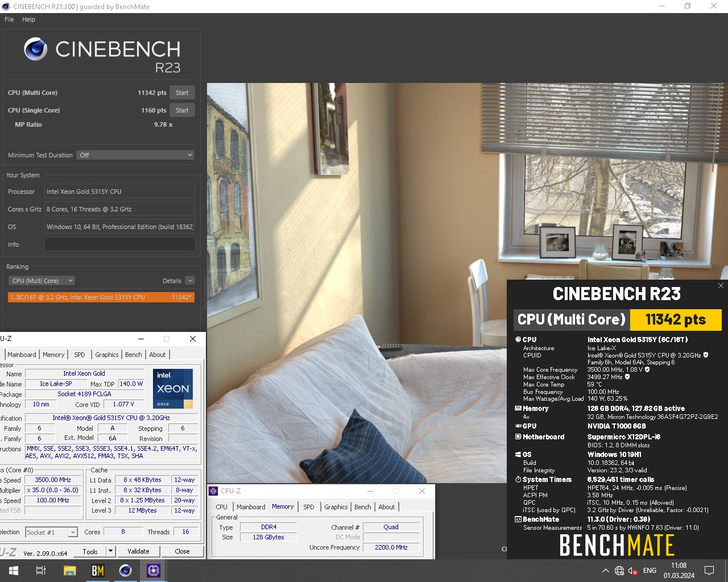Show hidden system tray icons

pyautogui.click(x=605, y=571)
